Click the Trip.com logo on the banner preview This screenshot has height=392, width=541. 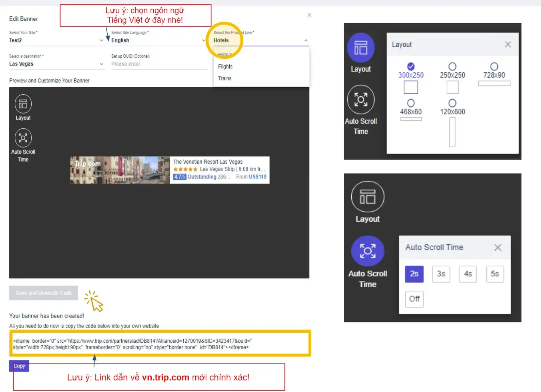click(88, 164)
